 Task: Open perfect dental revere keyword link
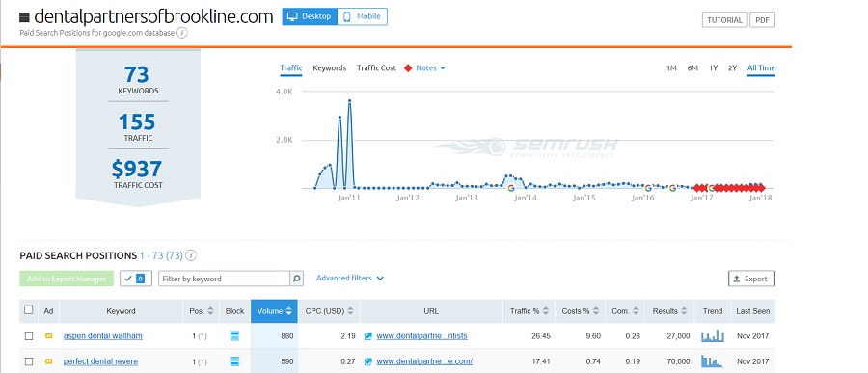100,361
